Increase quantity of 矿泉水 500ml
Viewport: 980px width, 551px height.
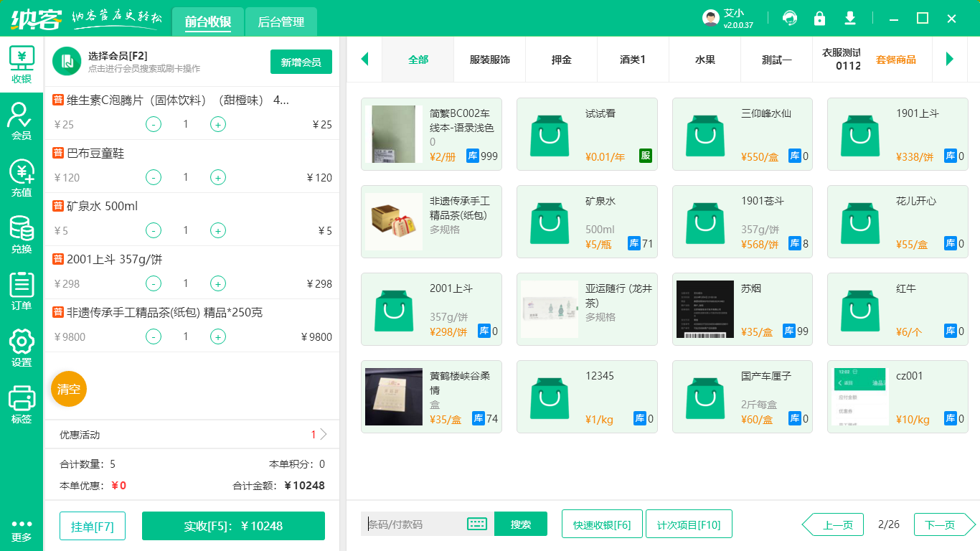click(218, 230)
